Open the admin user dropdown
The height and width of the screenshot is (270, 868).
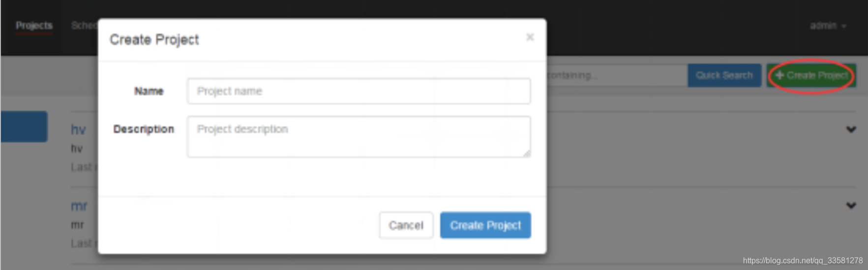828,26
